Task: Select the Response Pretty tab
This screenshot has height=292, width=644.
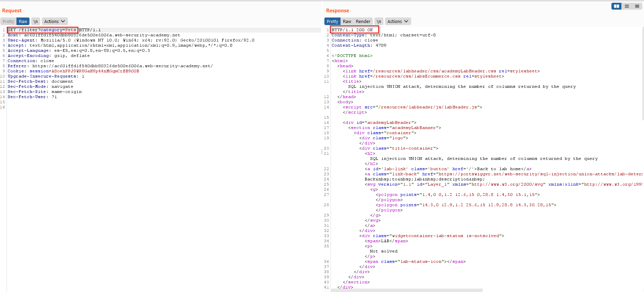Action: (332, 21)
